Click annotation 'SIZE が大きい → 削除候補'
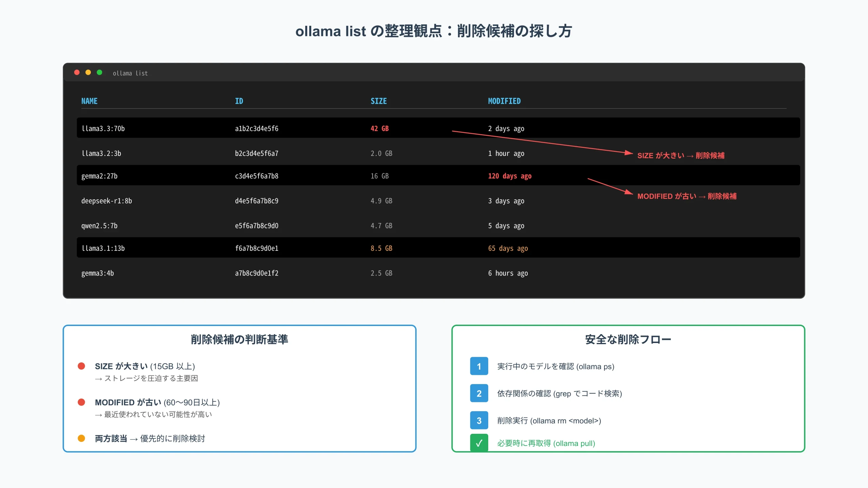The height and width of the screenshot is (488, 868). 681,156
